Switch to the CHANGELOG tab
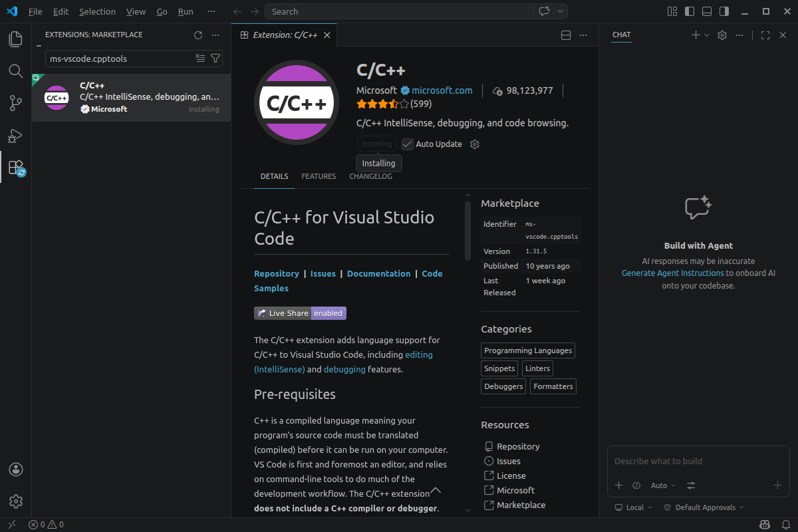 (370, 177)
